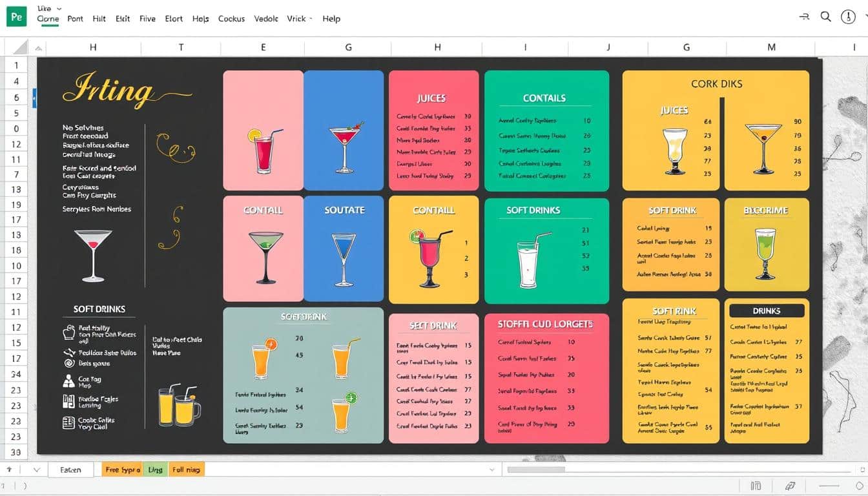This screenshot has width=868, height=496.
Task: Click the horizontal scrollbar thumb
Action: tap(536, 470)
